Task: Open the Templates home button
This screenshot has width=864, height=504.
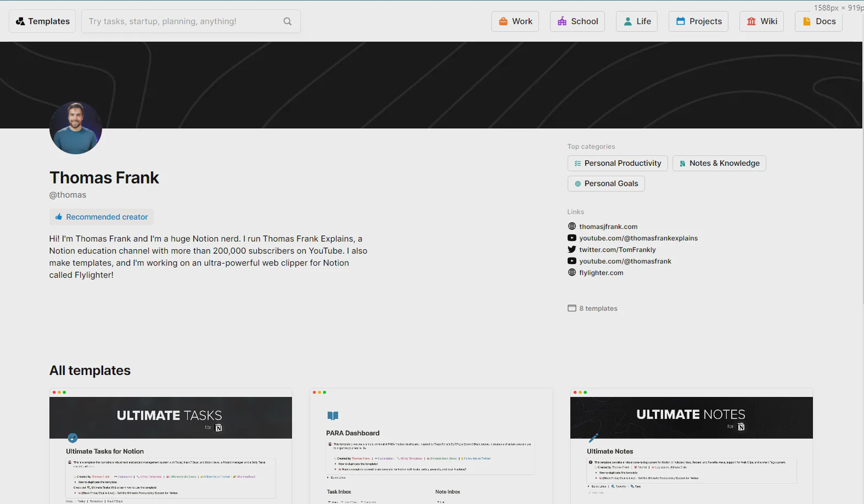Action: 42,21
